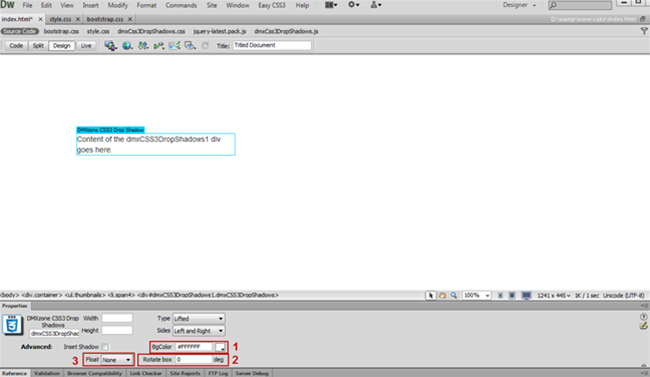Image resolution: width=650 pixels, height=377 pixels.
Task: Click the Refresh design view icon
Action: coord(205,46)
